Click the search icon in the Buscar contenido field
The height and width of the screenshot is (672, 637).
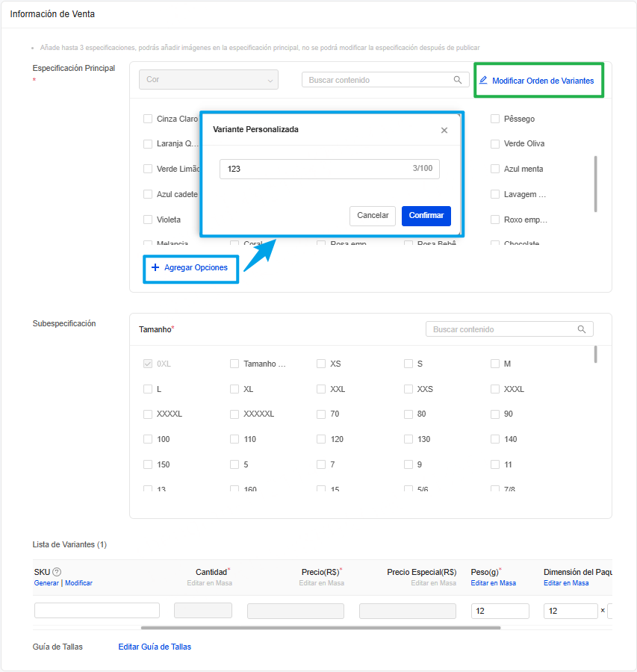click(x=458, y=79)
